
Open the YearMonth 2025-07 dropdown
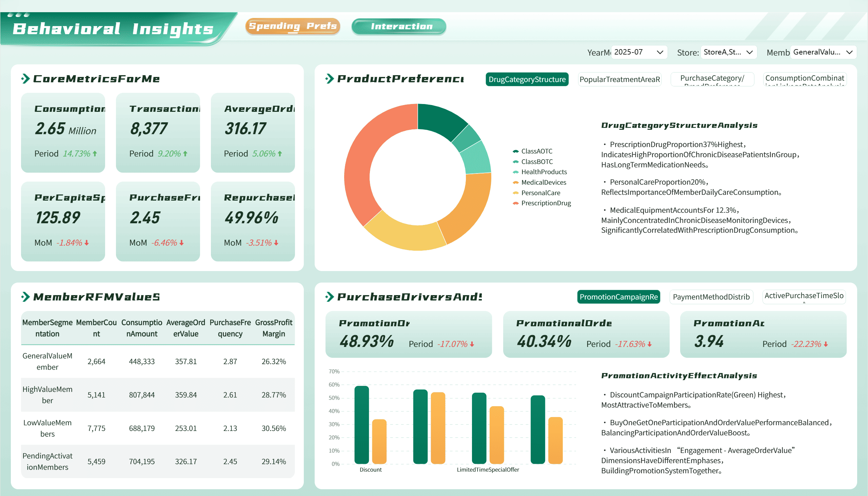click(638, 52)
